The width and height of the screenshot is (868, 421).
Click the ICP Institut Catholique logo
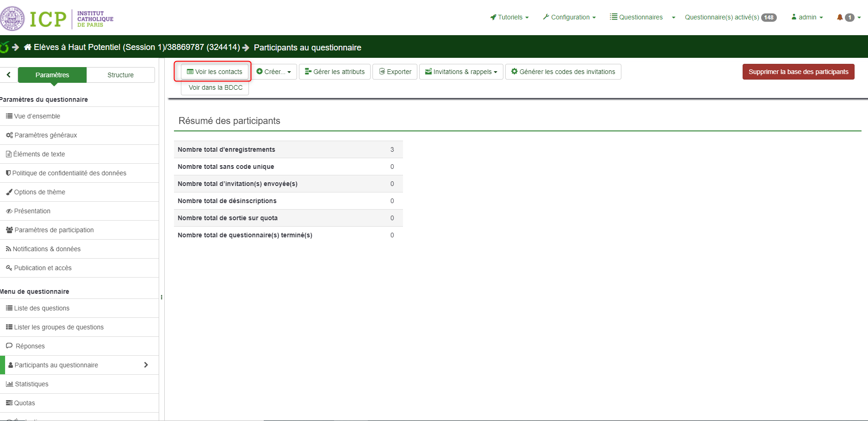point(57,19)
